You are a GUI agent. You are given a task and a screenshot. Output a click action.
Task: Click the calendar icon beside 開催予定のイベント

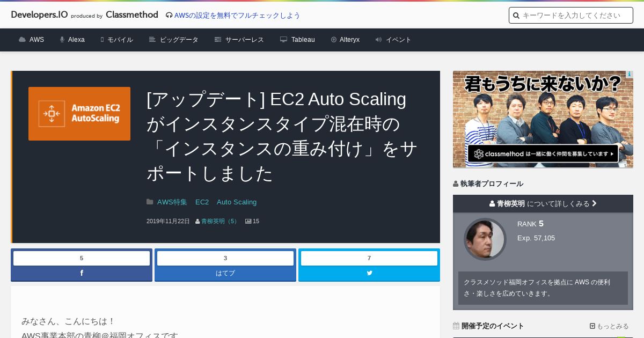pos(456,326)
